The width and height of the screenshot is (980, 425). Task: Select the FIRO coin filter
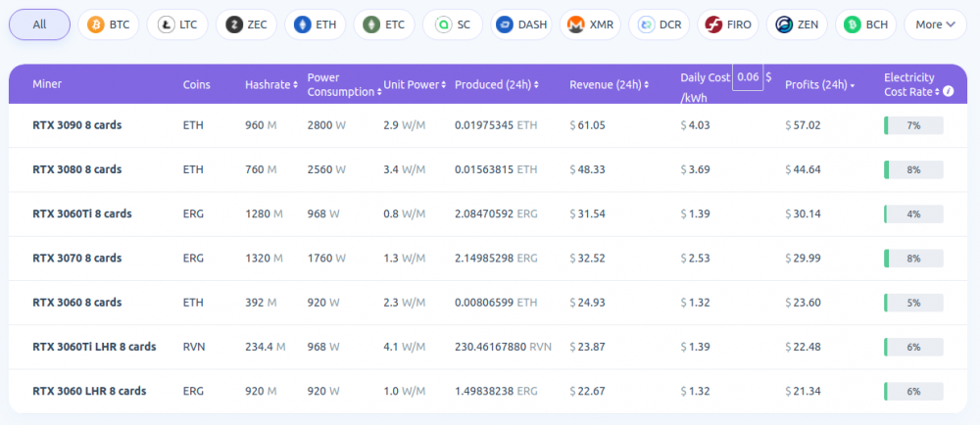(x=726, y=24)
